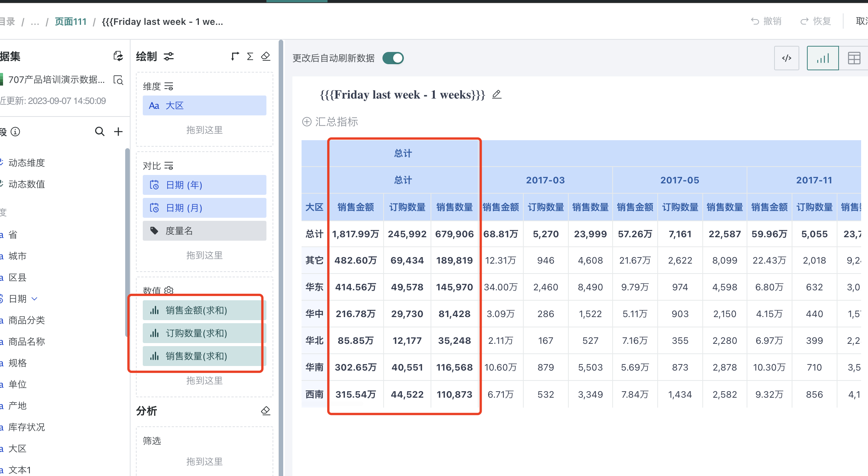Open the code view button
This screenshot has height=476, width=868.
coord(786,58)
